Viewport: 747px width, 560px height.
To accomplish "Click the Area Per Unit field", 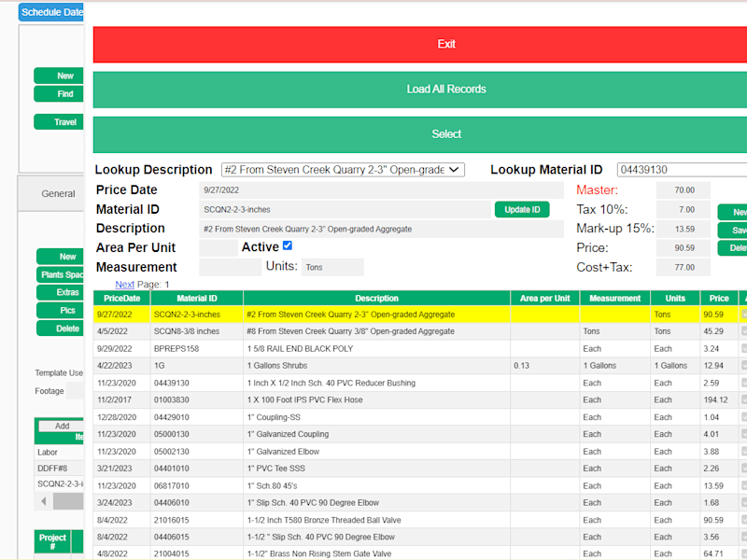I will click(218, 248).
